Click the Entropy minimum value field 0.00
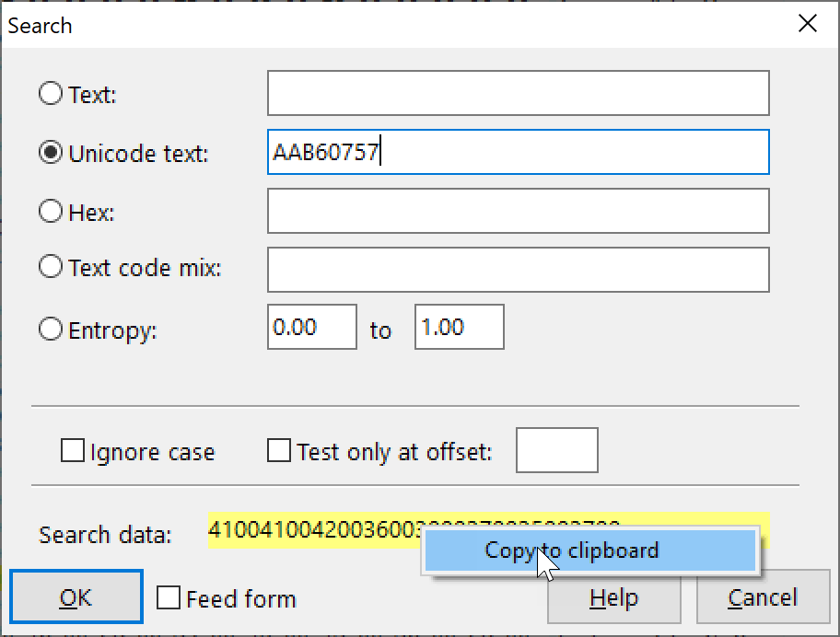840x637 pixels. tap(311, 328)
